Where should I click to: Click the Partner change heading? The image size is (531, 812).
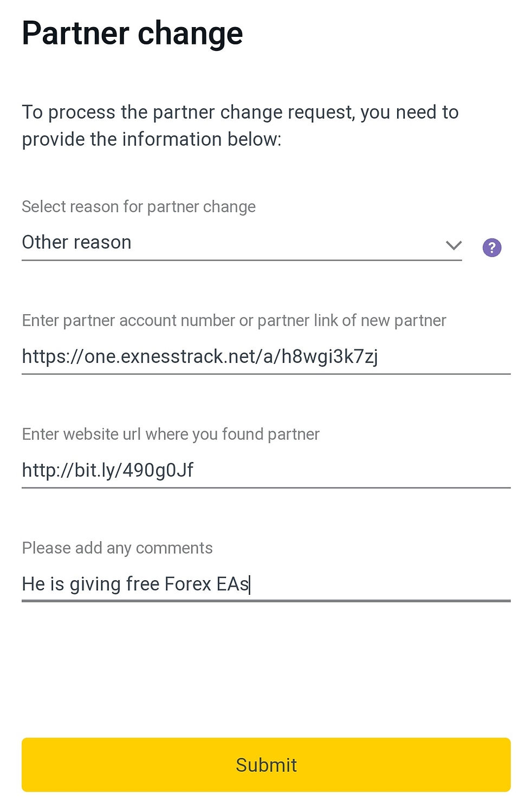coord(132,34)
